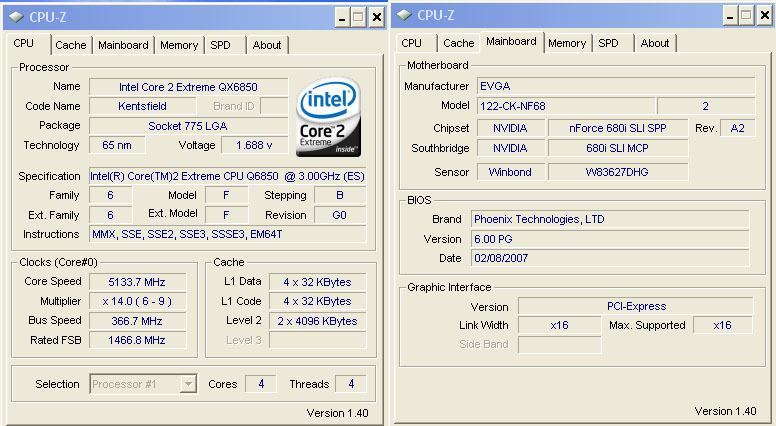Minimize the right CPU-Z window
This screenshot has height=426, width=776.
pos(730,16)
